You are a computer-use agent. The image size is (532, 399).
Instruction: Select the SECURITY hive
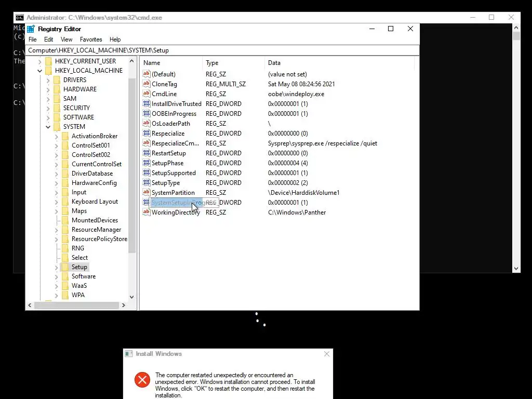(x=76, y=108)
